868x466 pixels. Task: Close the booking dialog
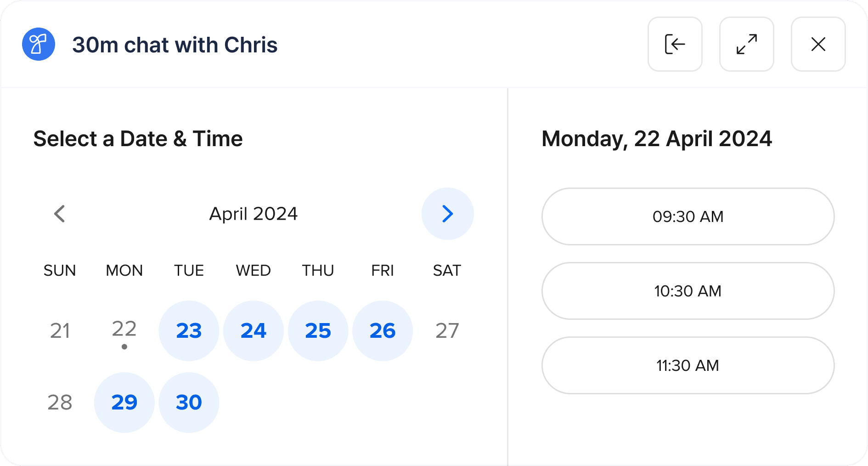818,44
